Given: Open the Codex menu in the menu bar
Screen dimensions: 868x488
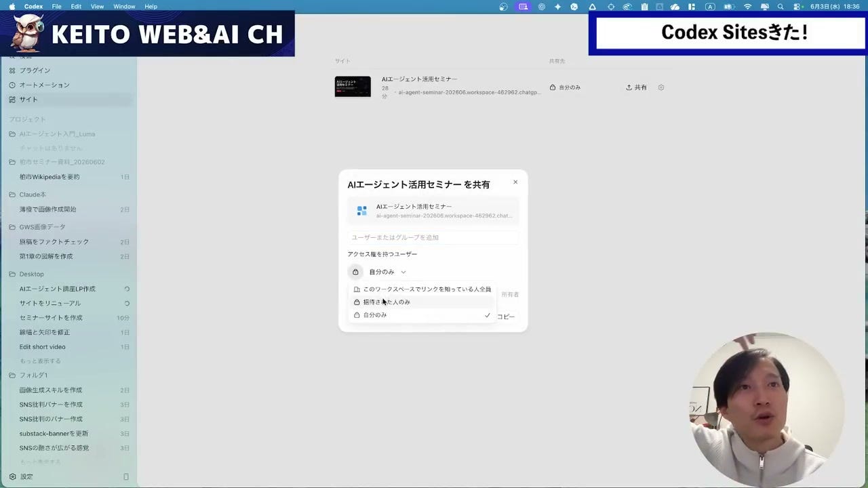Looking at the screenshot, I should pos(33,6).
